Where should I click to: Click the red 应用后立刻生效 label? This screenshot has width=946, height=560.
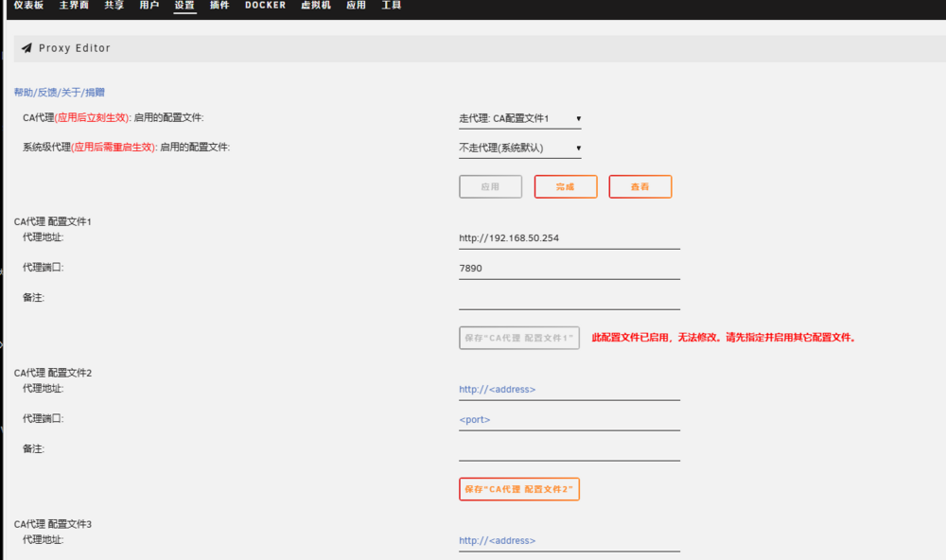tap(93, 118)
